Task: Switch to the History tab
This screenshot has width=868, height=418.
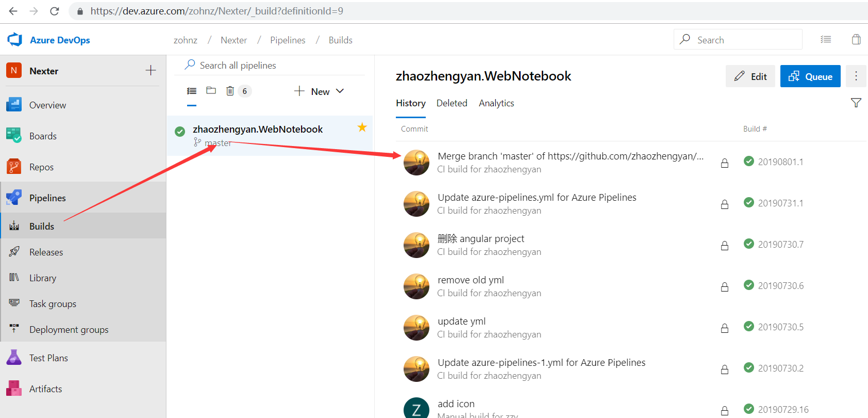Action: pos(411,103)
